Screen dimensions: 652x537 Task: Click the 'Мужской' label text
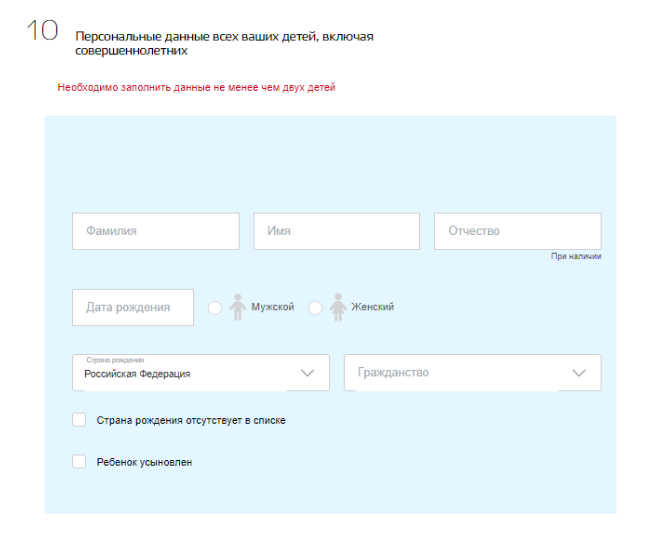click(x=272, y=307)
